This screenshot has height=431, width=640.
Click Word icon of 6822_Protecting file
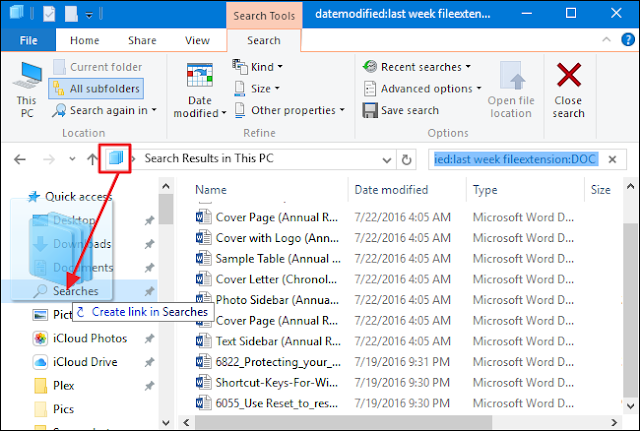(203, 362)
